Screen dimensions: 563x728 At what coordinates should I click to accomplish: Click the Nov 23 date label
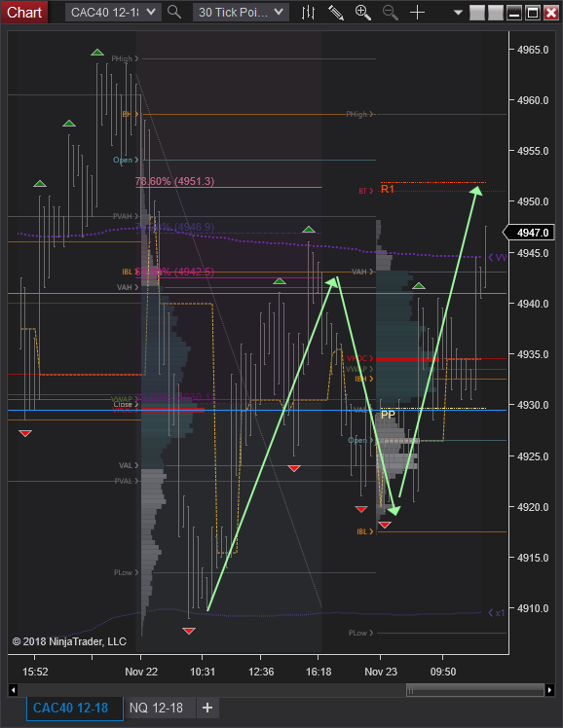(381, 672)
